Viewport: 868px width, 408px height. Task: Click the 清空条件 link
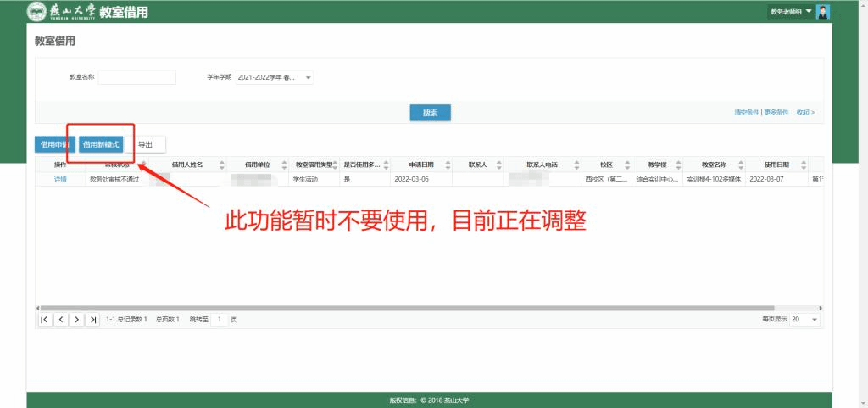click(x=746, y=112)
